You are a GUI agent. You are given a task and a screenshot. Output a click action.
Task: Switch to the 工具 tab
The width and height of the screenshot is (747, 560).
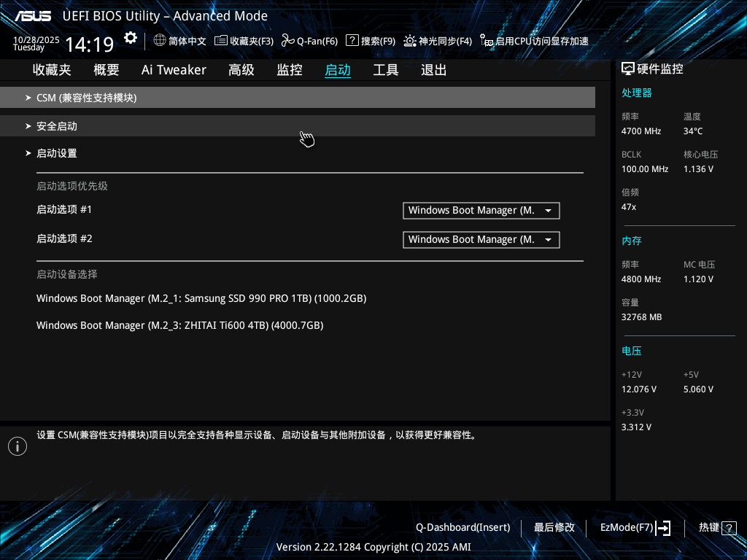click(x=385, y=69)
